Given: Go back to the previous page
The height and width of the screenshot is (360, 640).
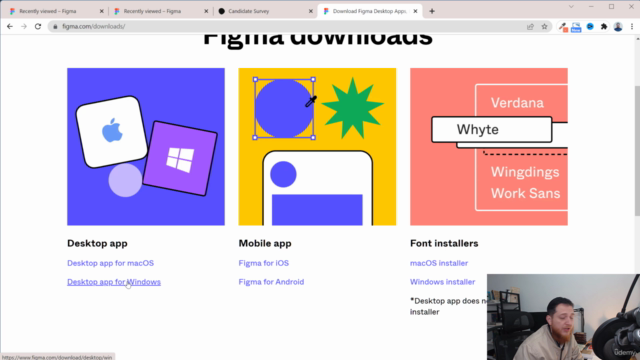Looking at the screenshot, I should point(10,27).
